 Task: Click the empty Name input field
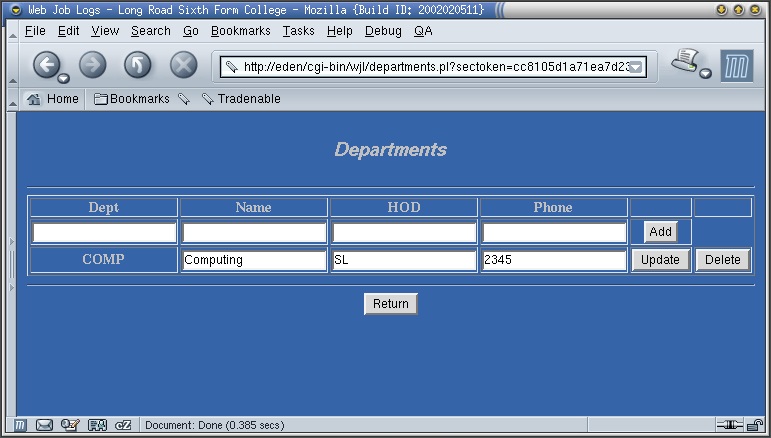tap(254, 232)
